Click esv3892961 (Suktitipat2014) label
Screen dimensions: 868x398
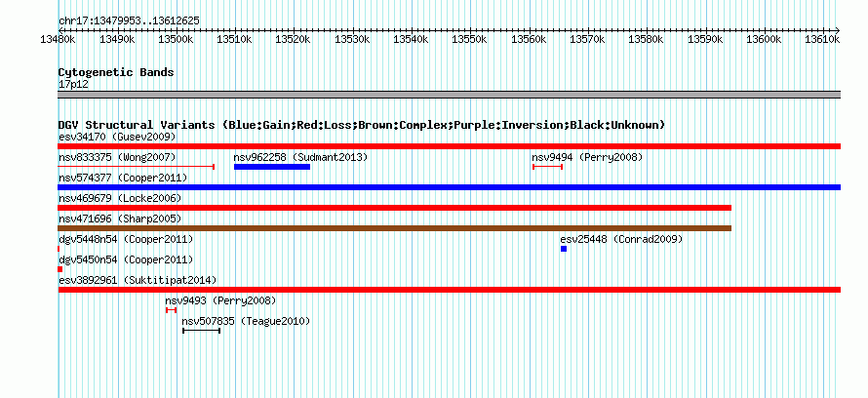(138, 280)
